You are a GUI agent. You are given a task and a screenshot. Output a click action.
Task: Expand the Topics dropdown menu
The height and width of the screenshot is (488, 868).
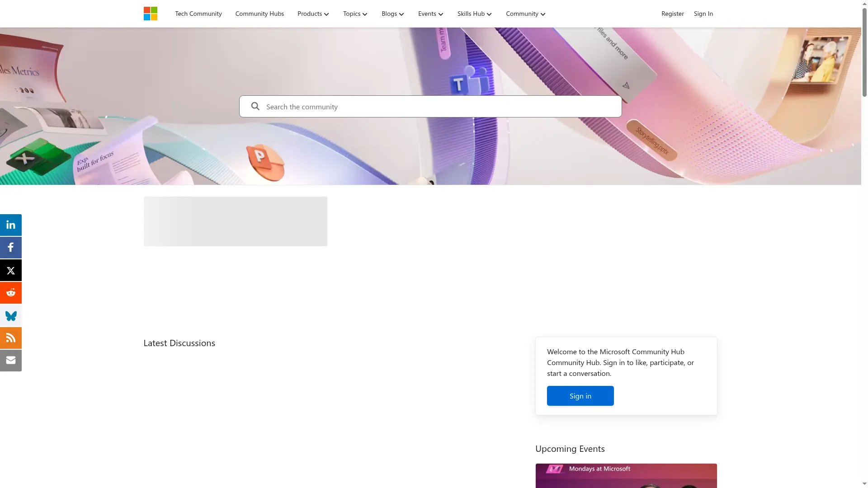355,14
